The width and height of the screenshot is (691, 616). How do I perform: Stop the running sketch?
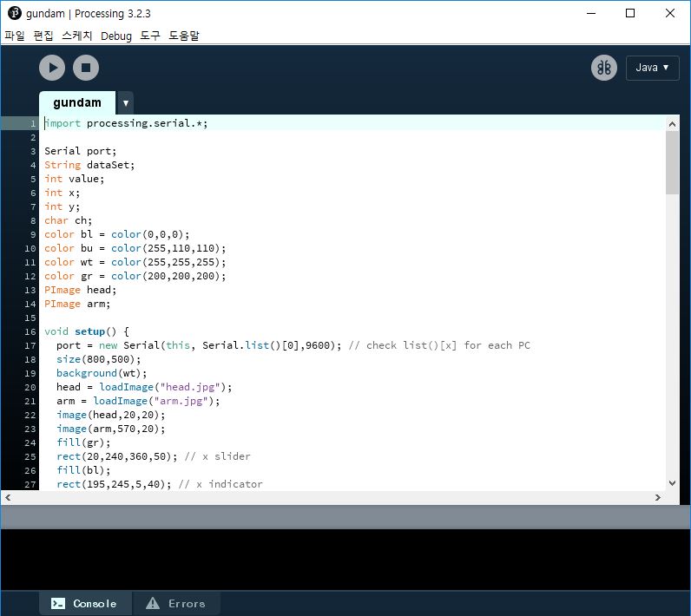click(x=85, y=68)
